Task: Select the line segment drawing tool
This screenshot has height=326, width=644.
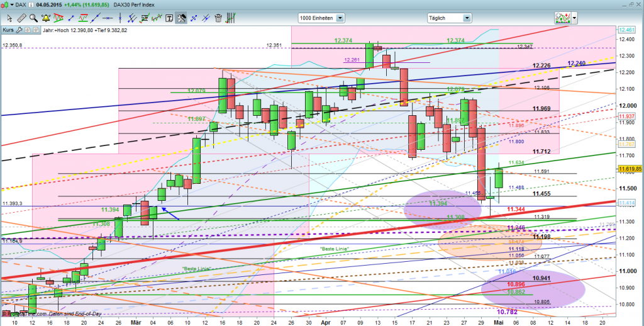Action: point(70,18)
